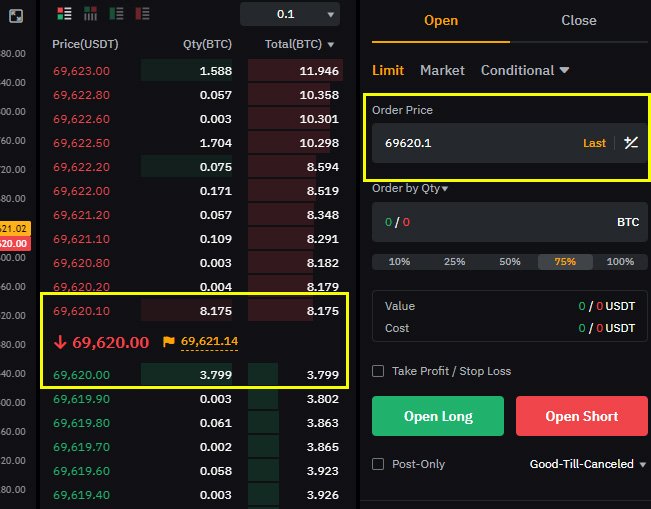Click the green Open Long button
Viewport: 651px width, 509px height.
pyautogui.click(x=438, y=416)
